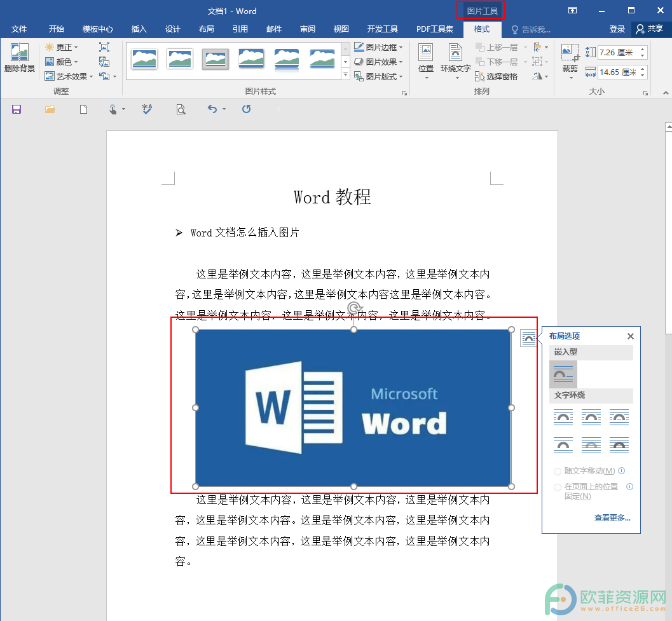Close the 布局选项 layout options panel
Viewport: 672px width, 621px height.
631,336
